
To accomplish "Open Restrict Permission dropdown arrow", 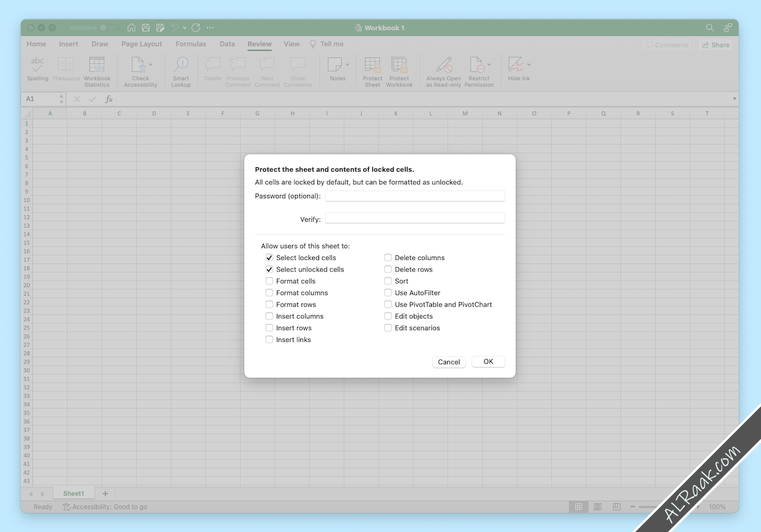I will point(489,64).
